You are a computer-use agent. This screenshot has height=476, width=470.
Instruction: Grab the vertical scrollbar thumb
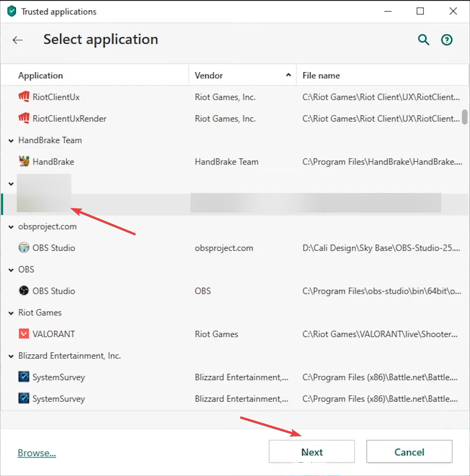pyautogui.click(x=465, y=117)
